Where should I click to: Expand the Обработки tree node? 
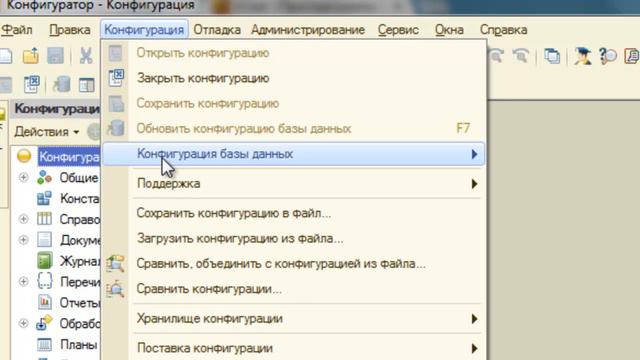24,323
